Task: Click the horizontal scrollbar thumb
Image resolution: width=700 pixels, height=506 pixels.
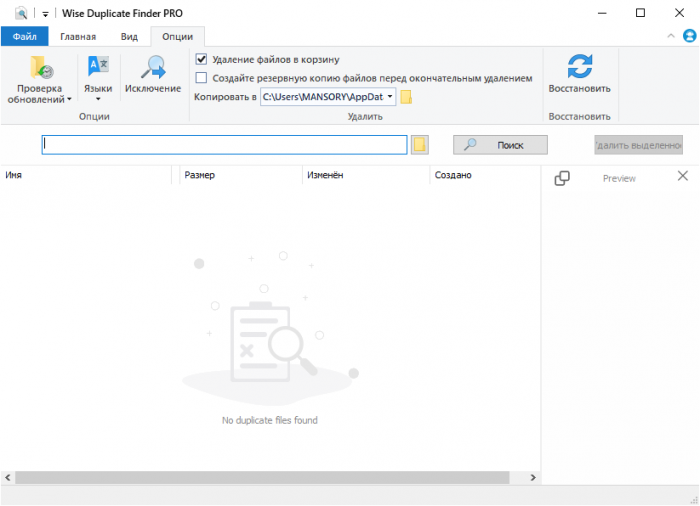Action: pyautogui.click(x=262, y=477)
